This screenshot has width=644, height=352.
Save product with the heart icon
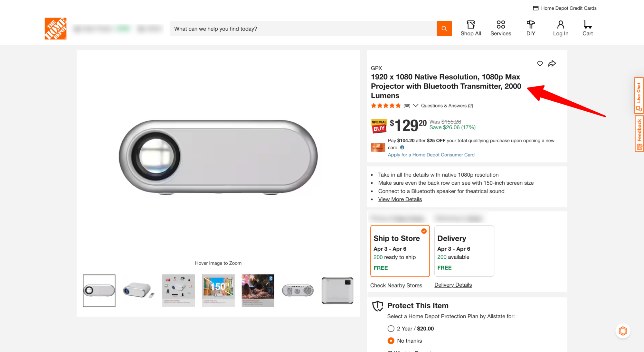(x=540, y=64)
